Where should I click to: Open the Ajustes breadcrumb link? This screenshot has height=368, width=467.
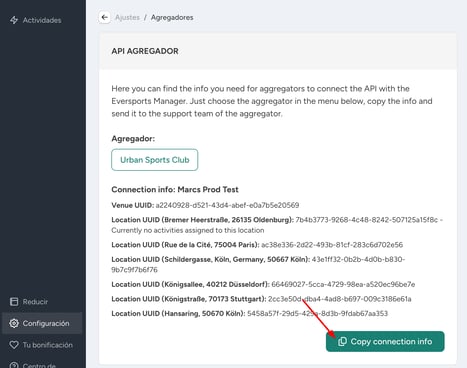click(127, 17)
